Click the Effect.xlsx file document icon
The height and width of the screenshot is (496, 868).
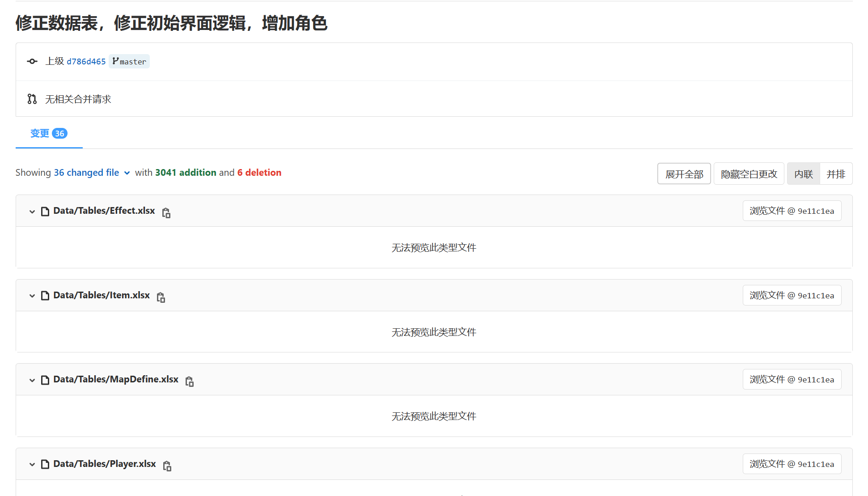(x=45, y=211)
